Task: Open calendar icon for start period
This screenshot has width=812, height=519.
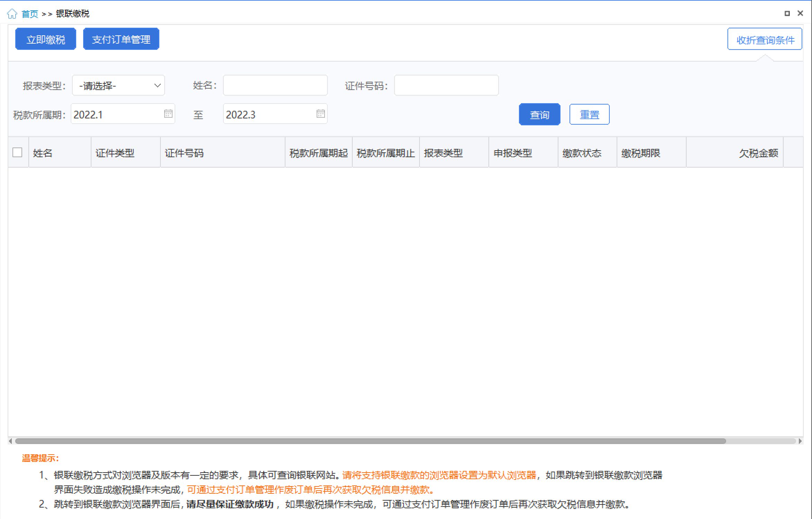Action: point(168,114)
